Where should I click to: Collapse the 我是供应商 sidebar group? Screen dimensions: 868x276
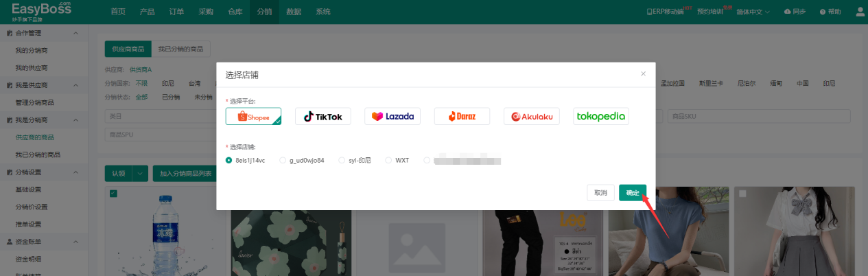pyautogui.click(x=75, y=85)
